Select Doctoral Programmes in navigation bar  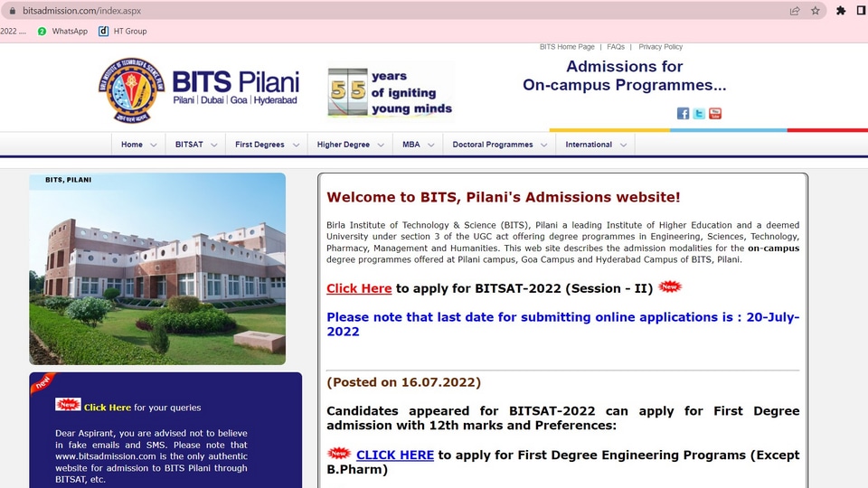[x=493, y=145]
